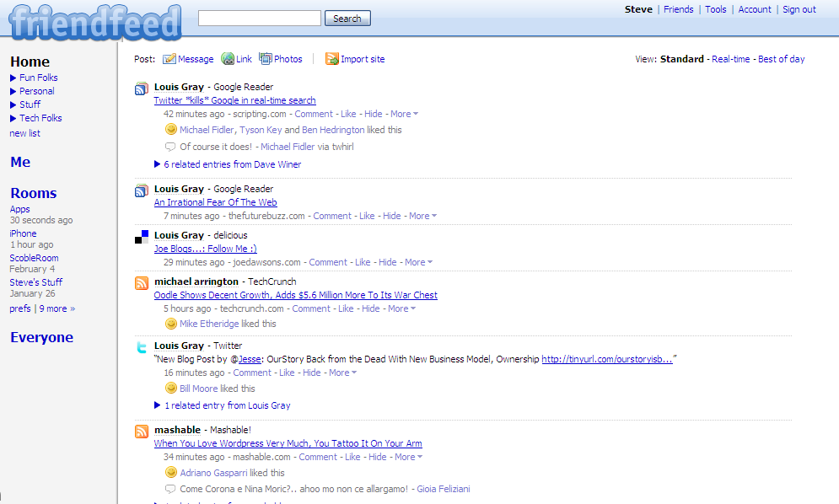The width and height of the screenshot is (839, 504).
Task: Like the Mashable Wordpress tattoo entry
Action: (x=352, y=457)
